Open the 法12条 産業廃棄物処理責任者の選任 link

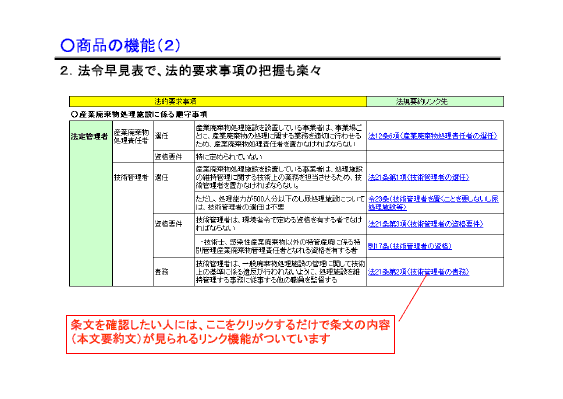[433, 136]
